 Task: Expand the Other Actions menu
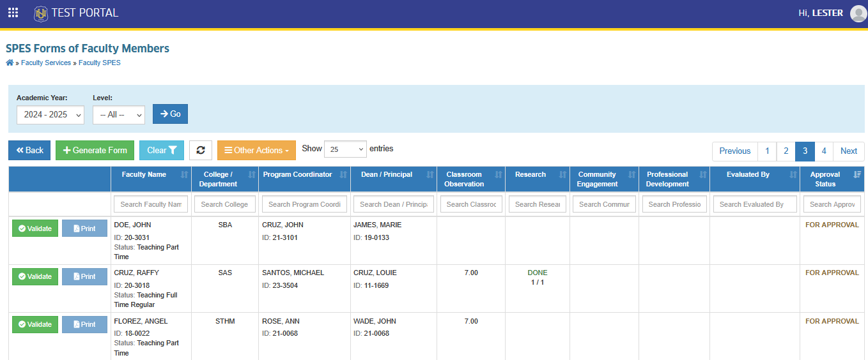pos(256,150)
